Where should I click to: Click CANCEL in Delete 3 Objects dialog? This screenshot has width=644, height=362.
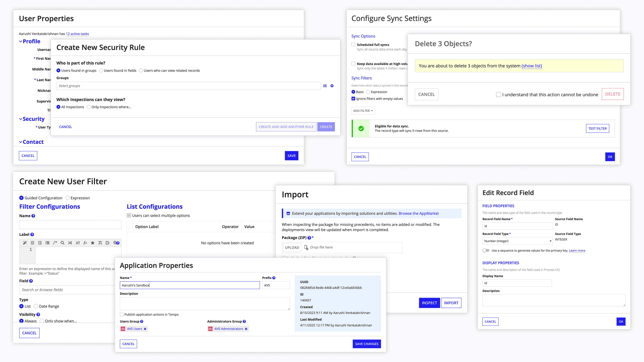427,94
